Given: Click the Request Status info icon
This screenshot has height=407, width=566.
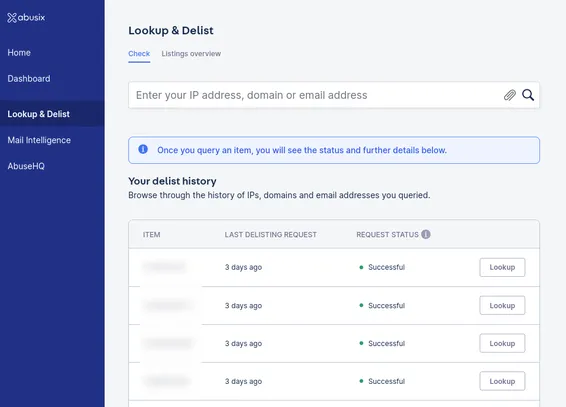Looking at the screenshot, I should (x=426, y=235).
